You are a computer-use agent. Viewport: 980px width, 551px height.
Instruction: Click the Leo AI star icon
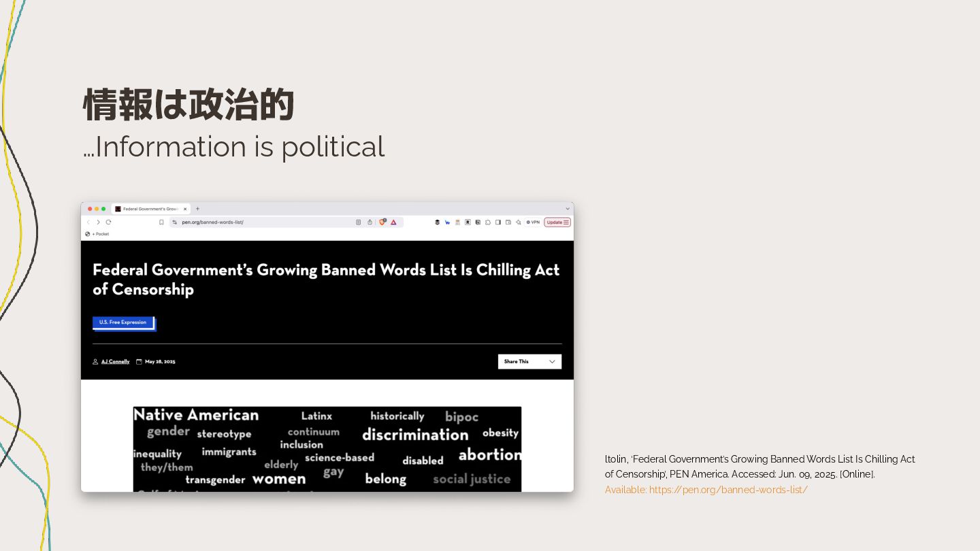click(x=519, y=222)
